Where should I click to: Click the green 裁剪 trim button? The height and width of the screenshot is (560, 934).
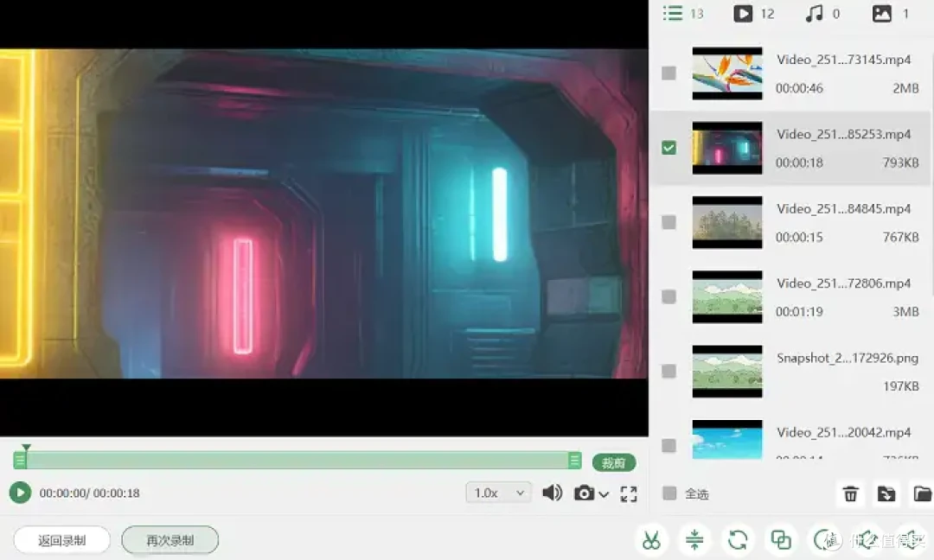pos(613,462)
